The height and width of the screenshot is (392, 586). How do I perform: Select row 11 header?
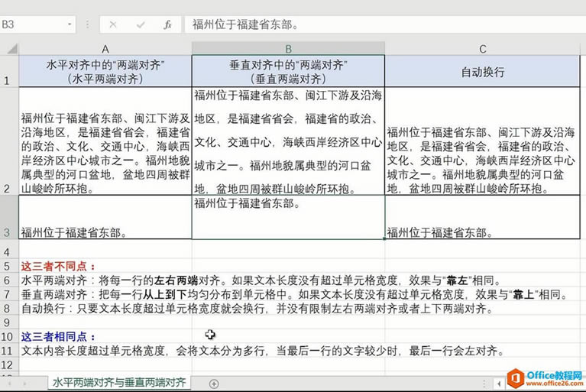9,351
